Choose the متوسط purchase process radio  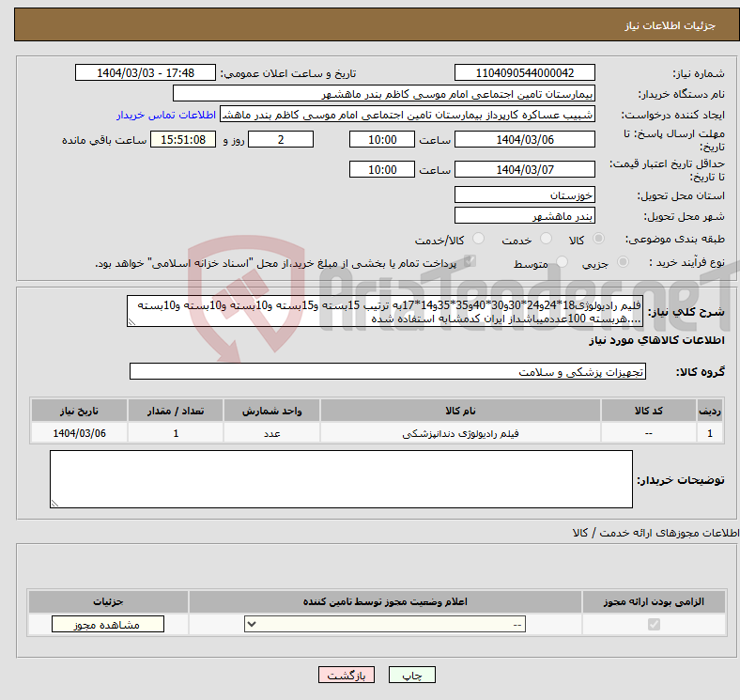(x=563, y=263)
